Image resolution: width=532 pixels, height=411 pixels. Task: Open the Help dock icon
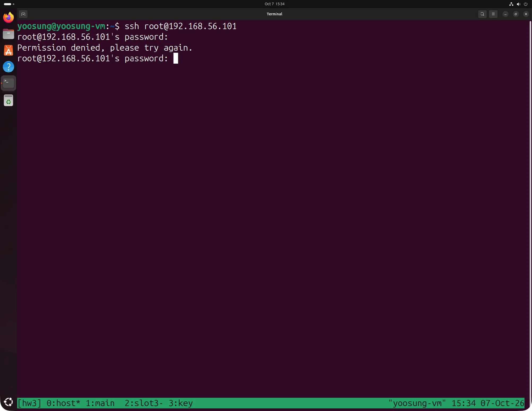tap(8, 67)
